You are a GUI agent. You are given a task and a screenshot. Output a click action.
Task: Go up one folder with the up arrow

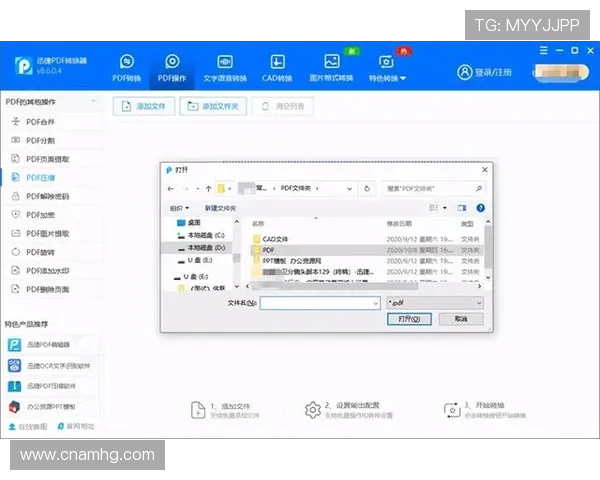click(x=209, y=188)
